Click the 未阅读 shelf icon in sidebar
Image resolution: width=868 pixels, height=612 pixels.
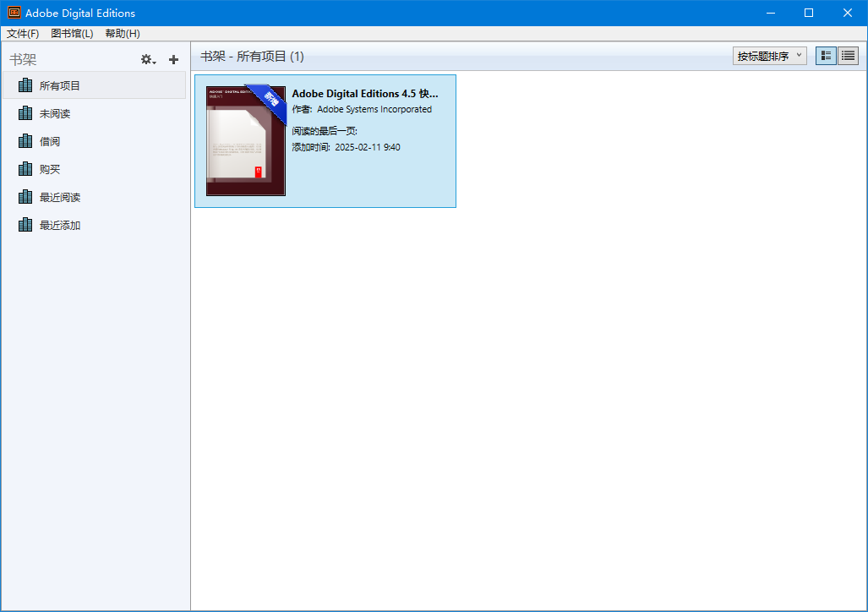[x=25, y=112]
